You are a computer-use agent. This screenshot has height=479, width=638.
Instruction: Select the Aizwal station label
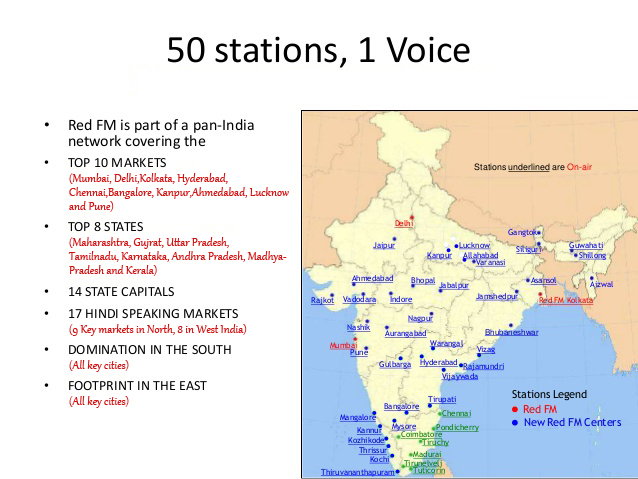tap(601, 284)
